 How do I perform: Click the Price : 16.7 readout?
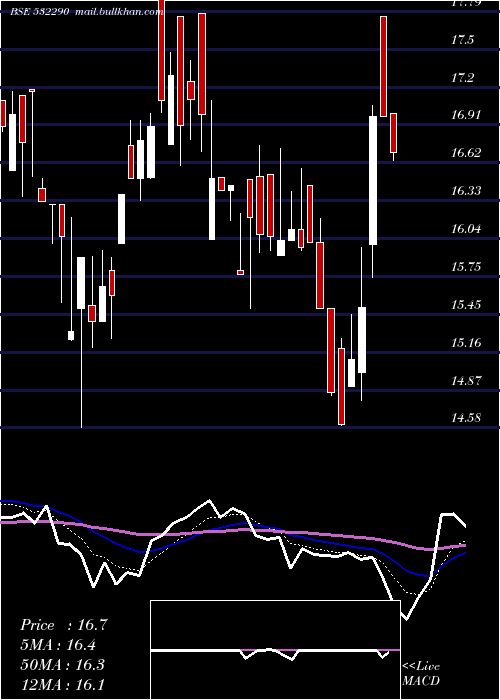(64, 625)
